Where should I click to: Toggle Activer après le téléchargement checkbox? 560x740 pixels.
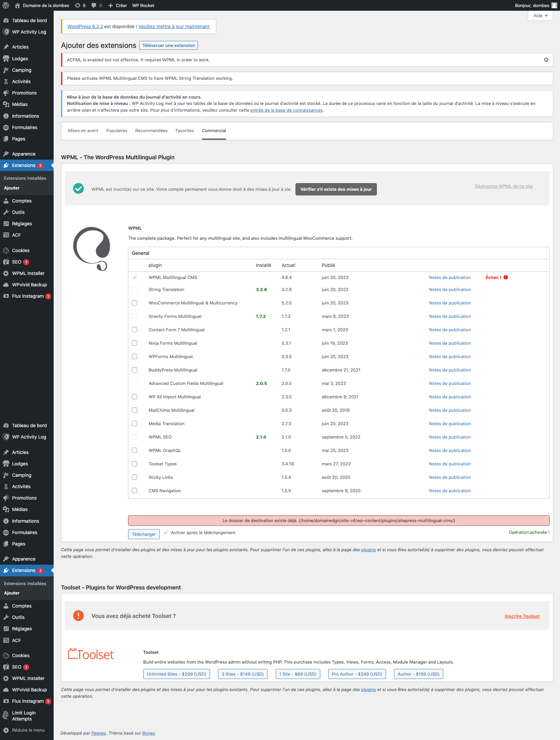click(x=166, y=532)
